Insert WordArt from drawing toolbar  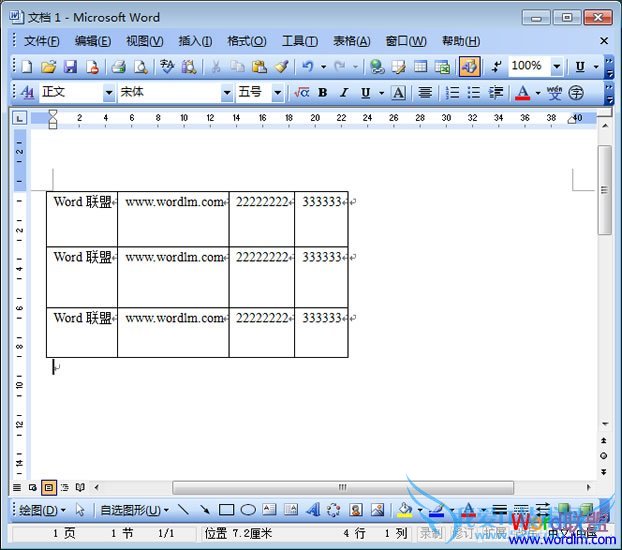tap(313, 510)
